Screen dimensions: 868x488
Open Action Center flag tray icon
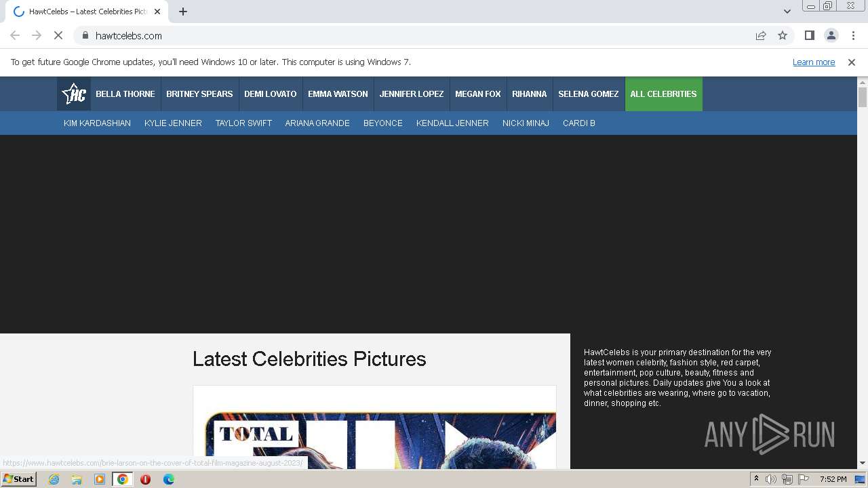tap(804, 479)
